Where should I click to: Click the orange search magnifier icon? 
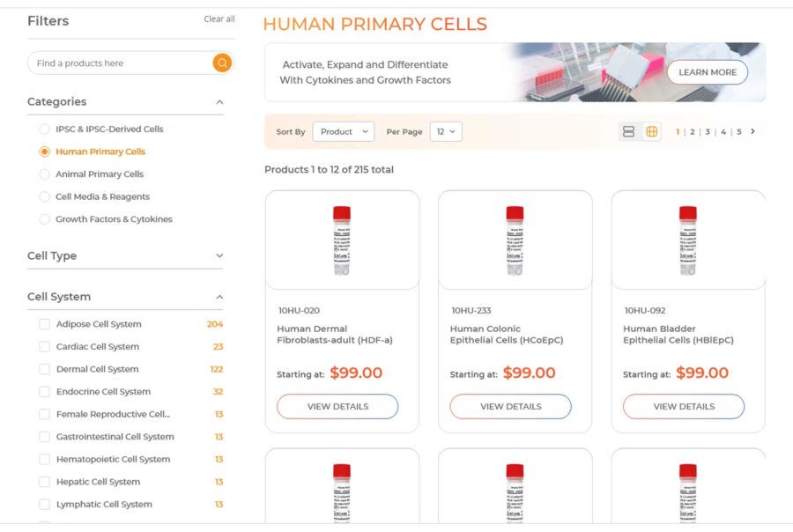coord(222,63)
